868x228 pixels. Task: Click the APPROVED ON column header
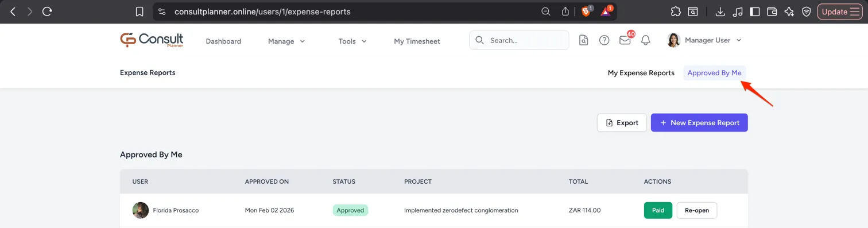coord(266,181)
